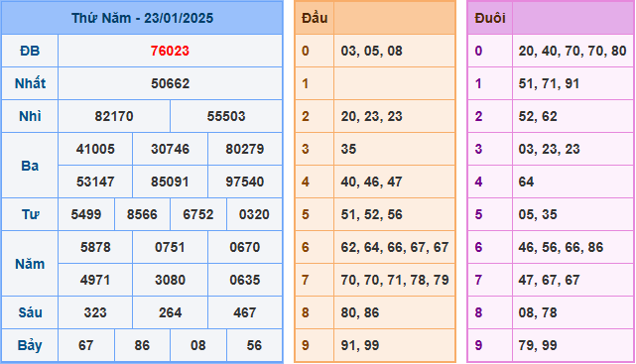The width and height of the screenshot is (636, 364).
Task: Select Đuôi row values "08, 78"
Action: coord(538,313)
